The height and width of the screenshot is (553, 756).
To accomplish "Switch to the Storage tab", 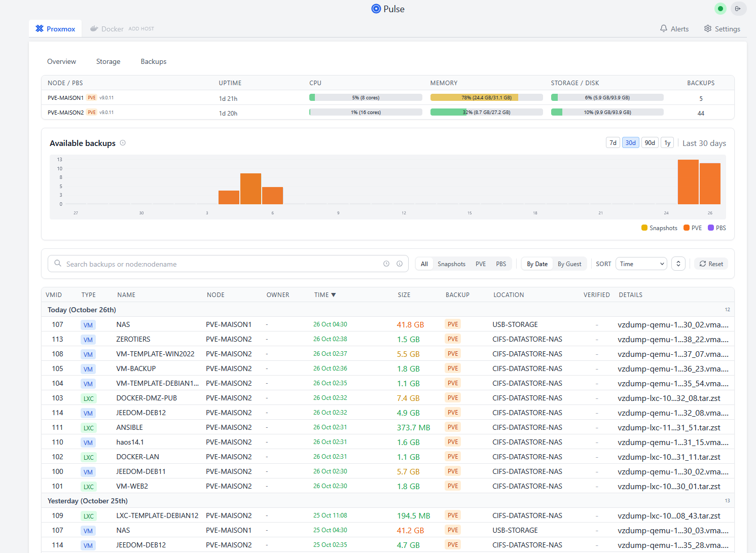I will (108, 61).
